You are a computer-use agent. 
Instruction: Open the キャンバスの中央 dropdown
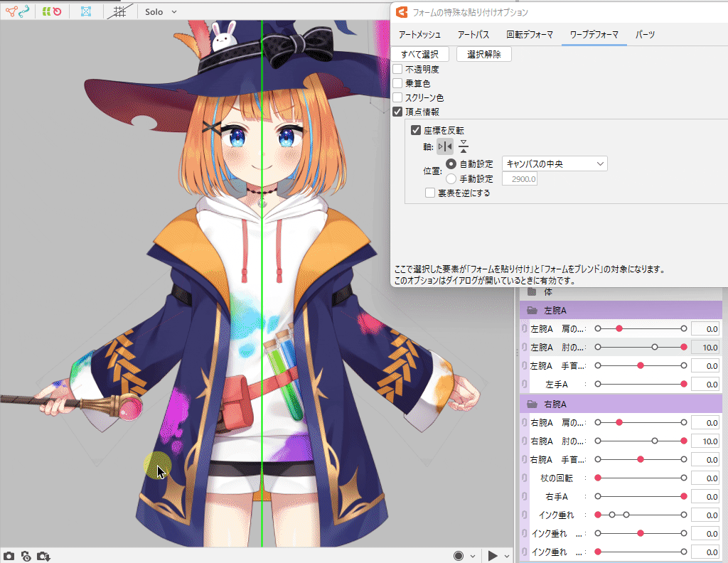coord(555,164)
